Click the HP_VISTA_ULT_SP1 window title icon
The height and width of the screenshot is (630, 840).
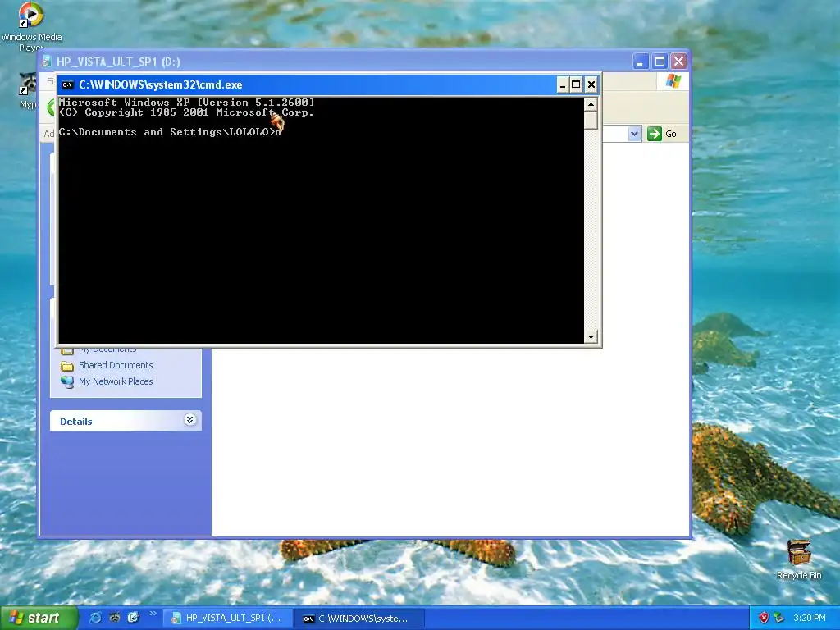tap(48, 61)
